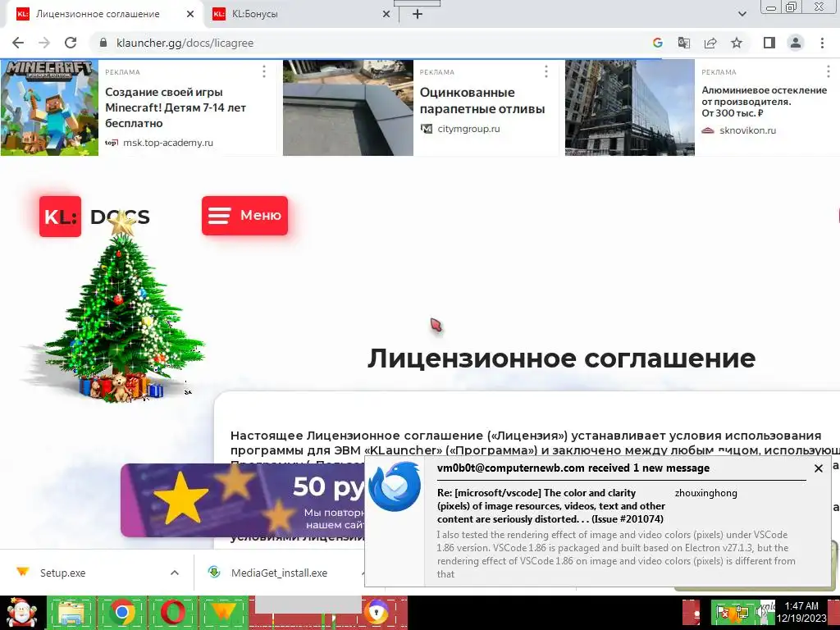Viewport: 840px width, 630px height.
Task: Close the Лицензионное соглашение tab
Action: 190,14
